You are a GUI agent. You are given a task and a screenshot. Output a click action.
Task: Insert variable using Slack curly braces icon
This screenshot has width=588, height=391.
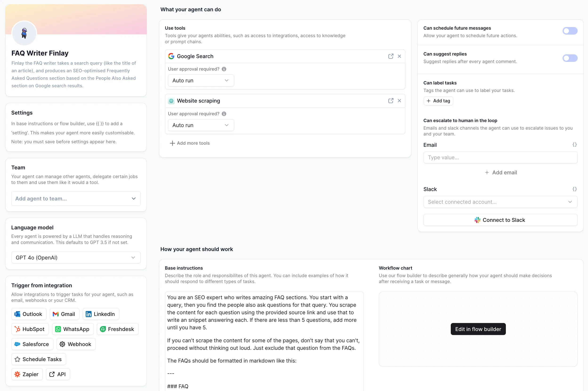click(575, 189)
